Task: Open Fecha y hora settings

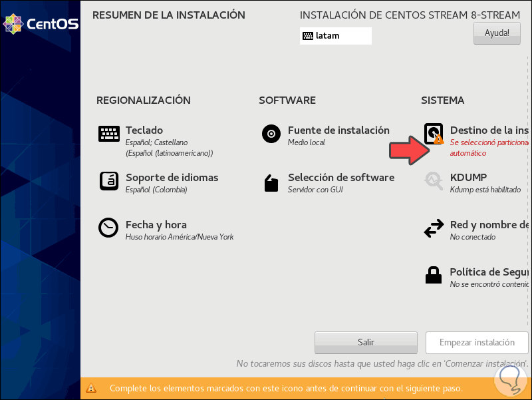Action: (156, 225)
